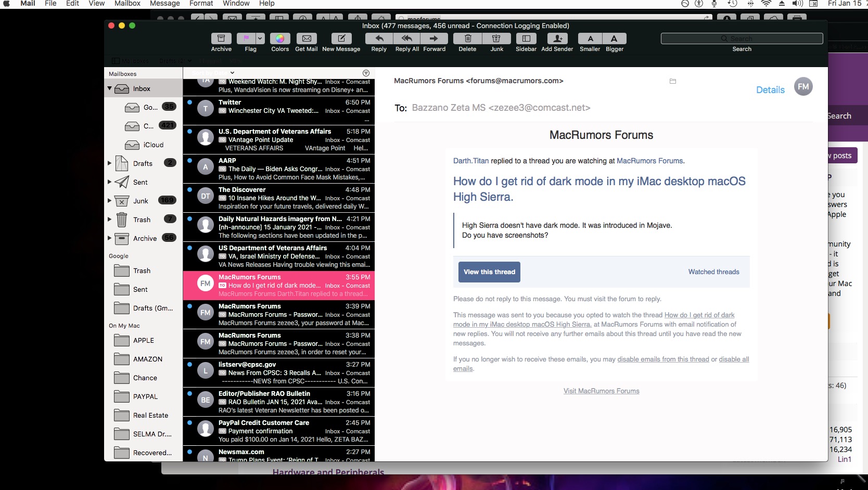
Task: Open the Drafts (Gm... folder
Action: click(144, 308)
